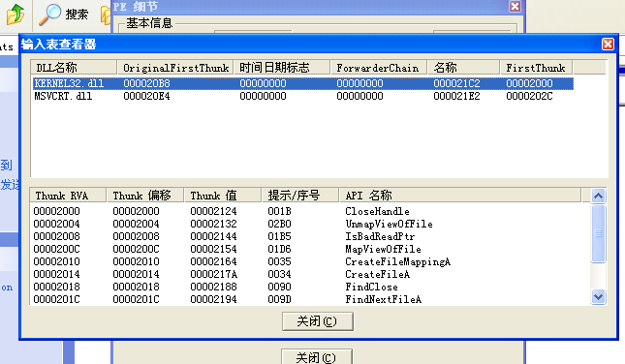Click the 关闭(C) button in import table viewer
The image size is (625, 364).
coord(318,321)
